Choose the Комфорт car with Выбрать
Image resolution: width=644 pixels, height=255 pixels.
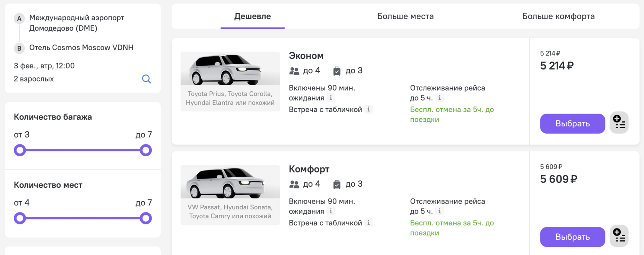coord(572,237)
